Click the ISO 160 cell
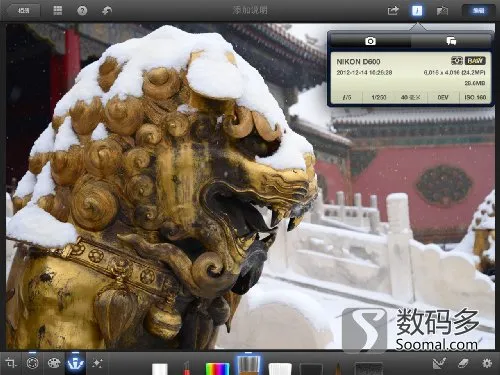Screen dimensions: 500x375 point(475,97)
